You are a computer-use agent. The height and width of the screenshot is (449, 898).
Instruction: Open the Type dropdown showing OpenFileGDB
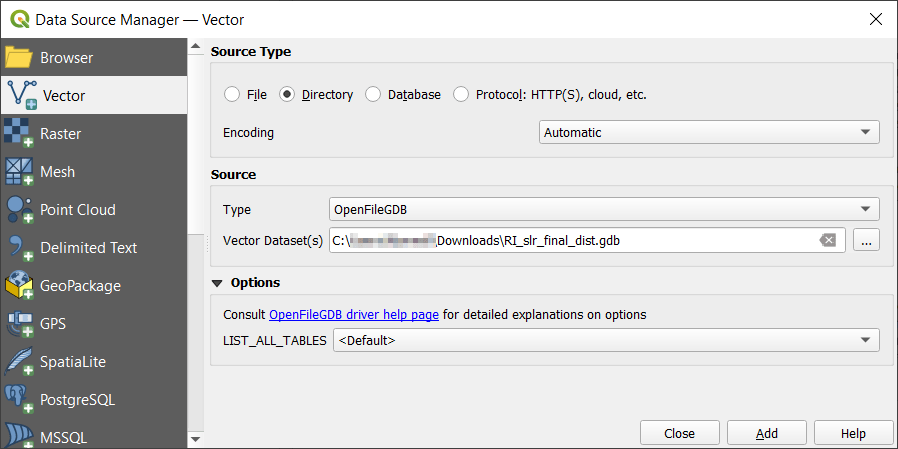coord(604,210)
